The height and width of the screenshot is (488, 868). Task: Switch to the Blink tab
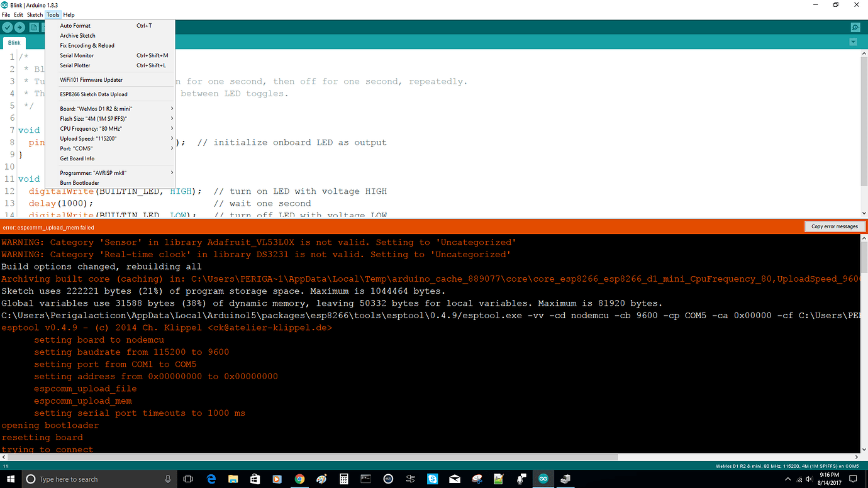pyautogui.click(x=14, y=42)
